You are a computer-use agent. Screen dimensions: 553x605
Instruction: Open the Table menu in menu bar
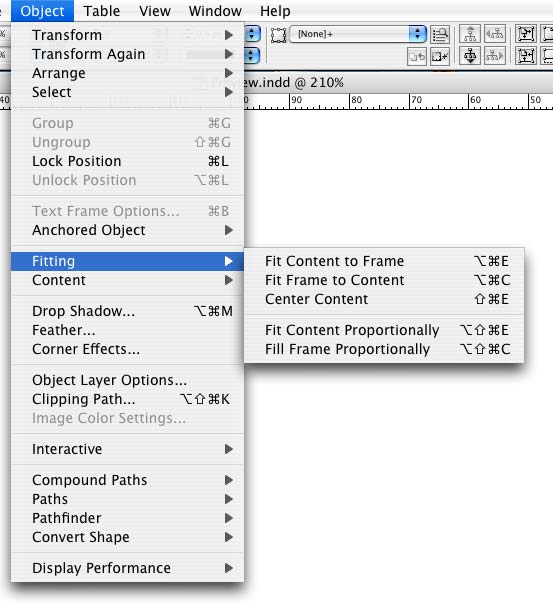pos(101,11)
